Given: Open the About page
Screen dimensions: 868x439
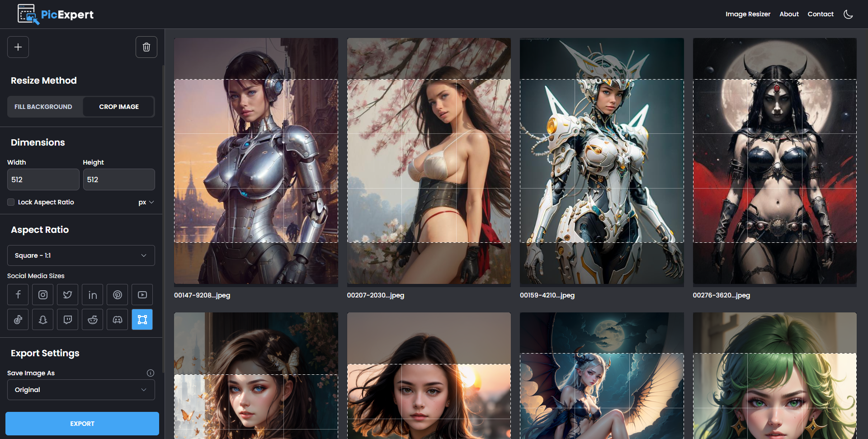Looking at the screenshot, I should coord(789,14).
